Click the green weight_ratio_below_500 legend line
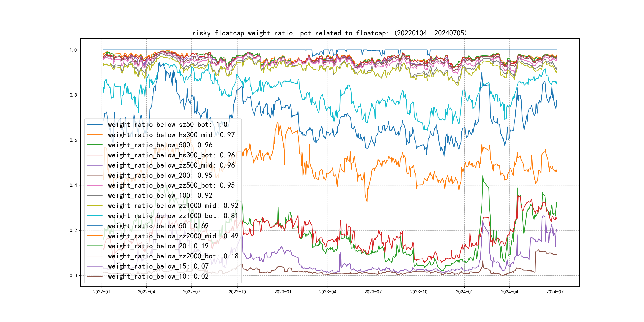 [94, 145]
